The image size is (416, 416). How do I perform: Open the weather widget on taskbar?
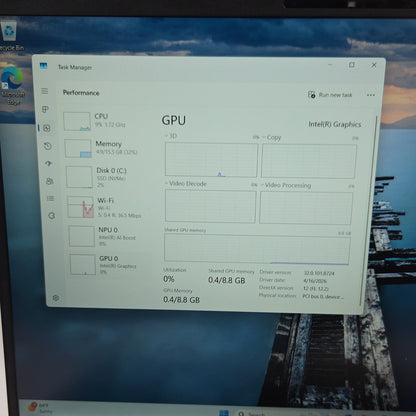pyautogui.click(x=40, y=408)
